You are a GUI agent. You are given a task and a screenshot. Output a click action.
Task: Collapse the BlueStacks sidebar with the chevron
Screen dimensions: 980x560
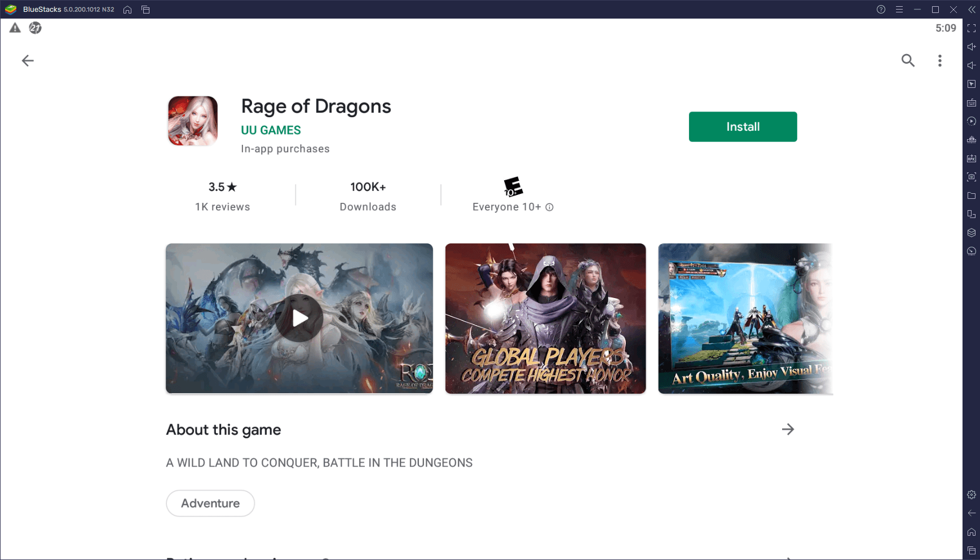pyautogui.click(x=972, y=9)
